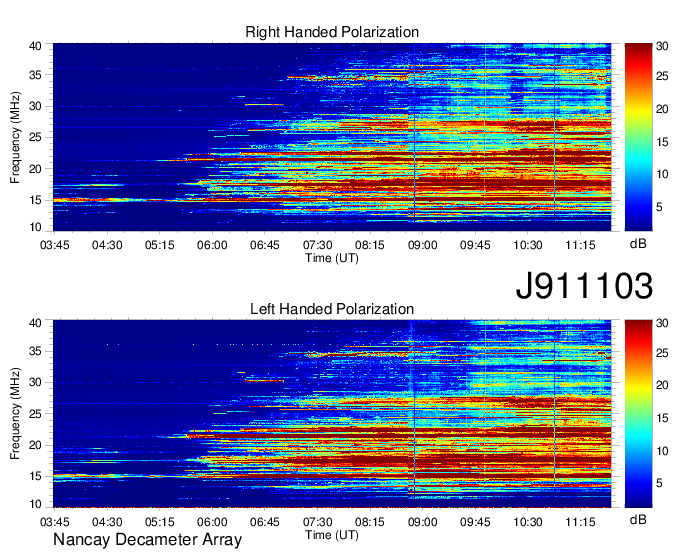Click '07:30' time tick under Right Handed plot
The width and height of the screenshot is (680, 552).
point(317,245)
